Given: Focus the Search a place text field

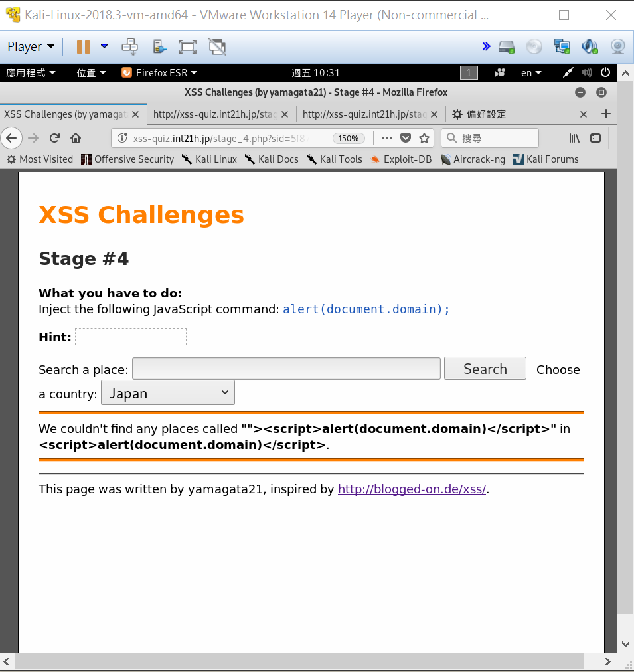Looking at the screenshot, I should [x=286, y=369].
